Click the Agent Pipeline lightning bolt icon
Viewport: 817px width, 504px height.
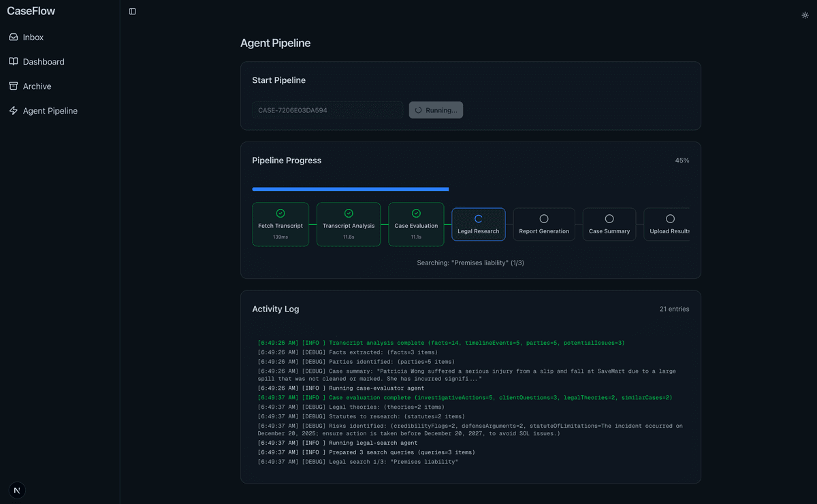14,110
